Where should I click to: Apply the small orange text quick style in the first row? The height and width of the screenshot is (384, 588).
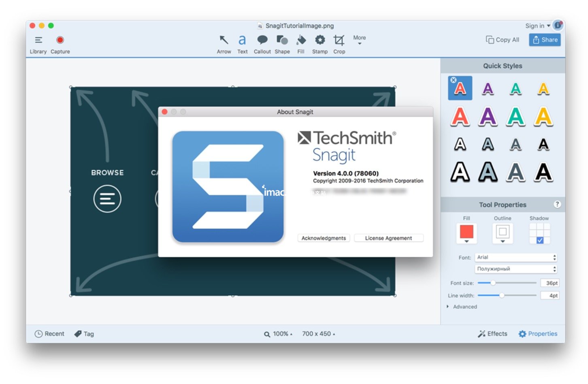(x=543, y=89)
